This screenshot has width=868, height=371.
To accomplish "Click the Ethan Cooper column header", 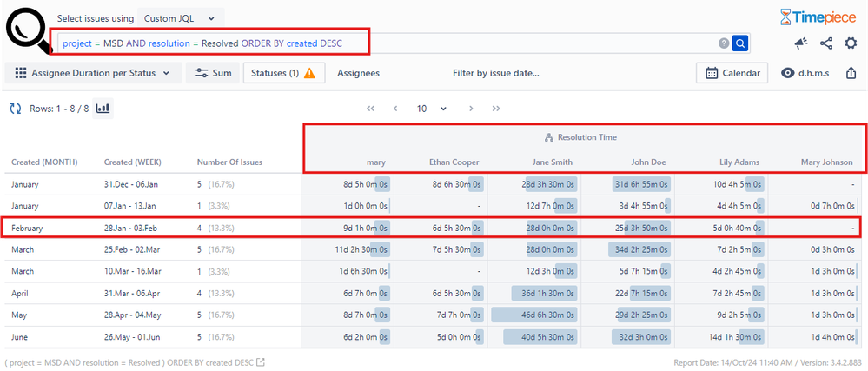I will click(454, 162).
